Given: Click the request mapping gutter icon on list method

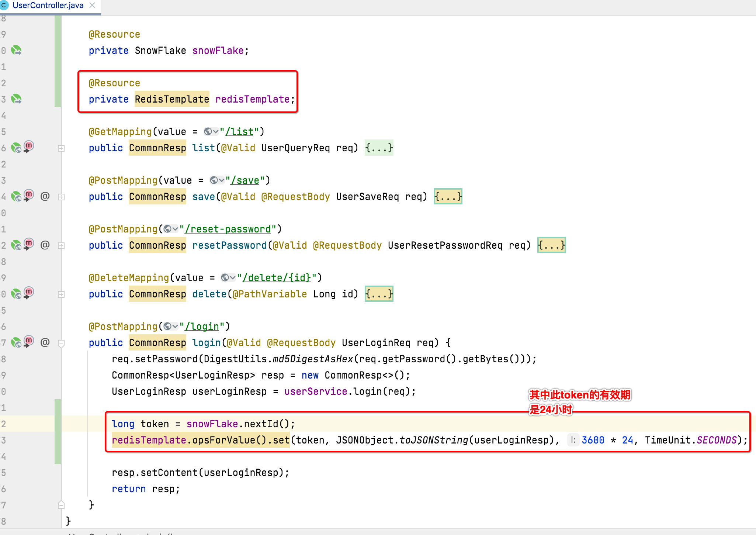Looking at the screenshot, I should click(16, 148).
